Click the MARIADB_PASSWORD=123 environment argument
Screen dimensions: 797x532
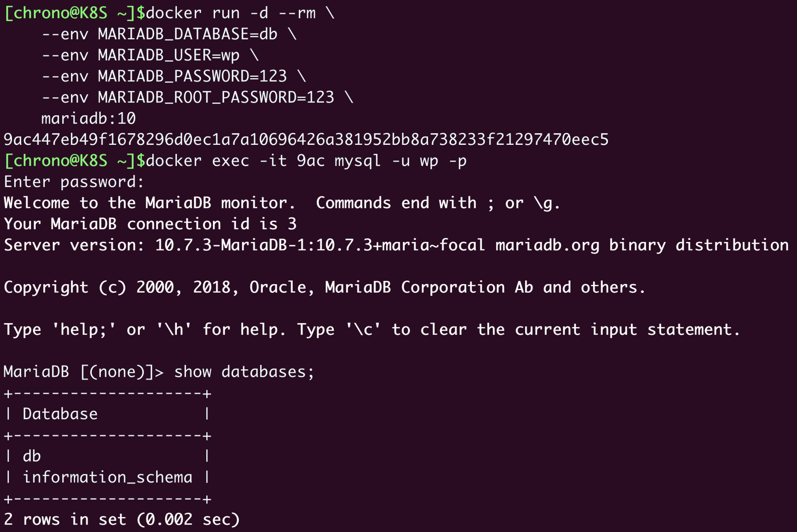click(192, 77)
